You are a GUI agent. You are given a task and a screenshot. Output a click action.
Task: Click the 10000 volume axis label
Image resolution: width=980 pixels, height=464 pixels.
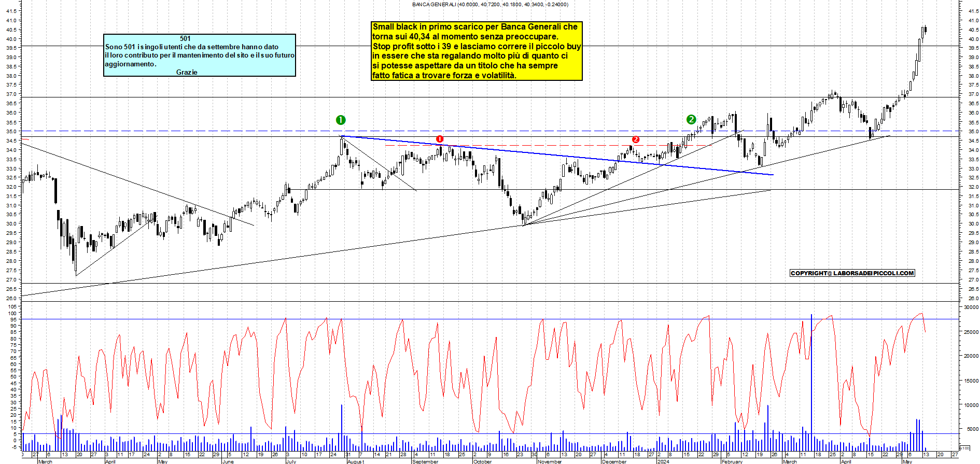click(x=971, y=405)
